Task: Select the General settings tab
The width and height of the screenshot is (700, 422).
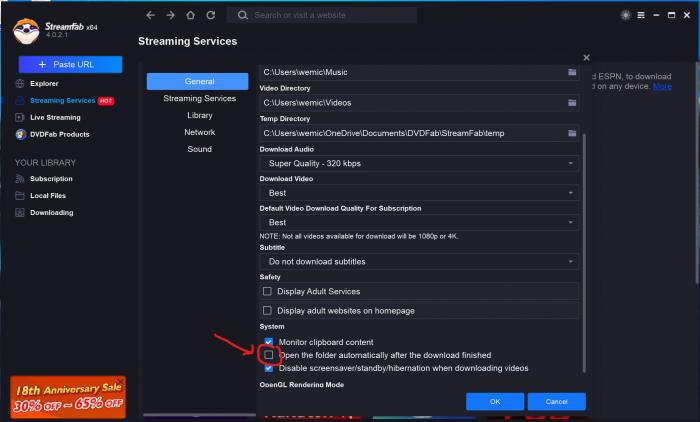Action: coord(197,81)
